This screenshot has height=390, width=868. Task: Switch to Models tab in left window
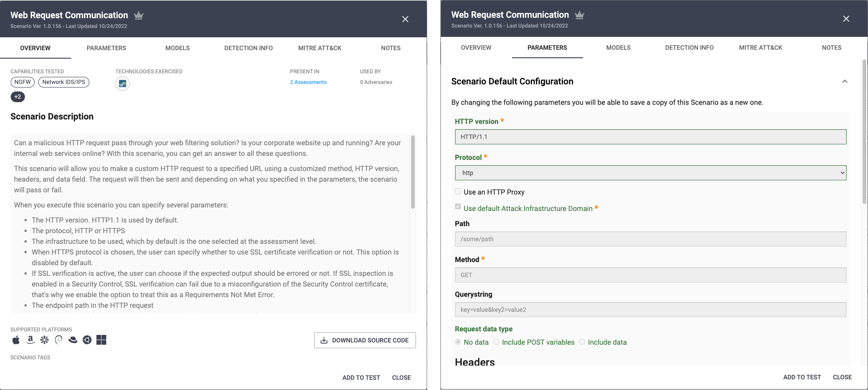point(178,48)
